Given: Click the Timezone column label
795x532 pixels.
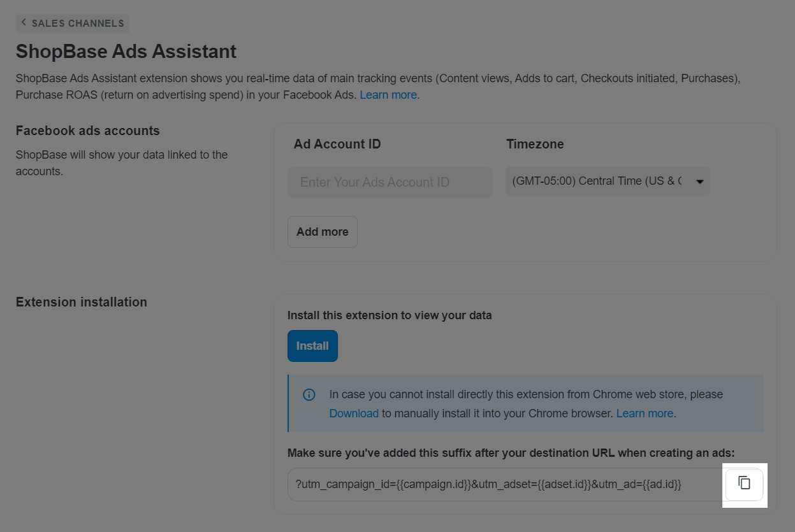Looking at the screenshot, I should click(535, 144).
